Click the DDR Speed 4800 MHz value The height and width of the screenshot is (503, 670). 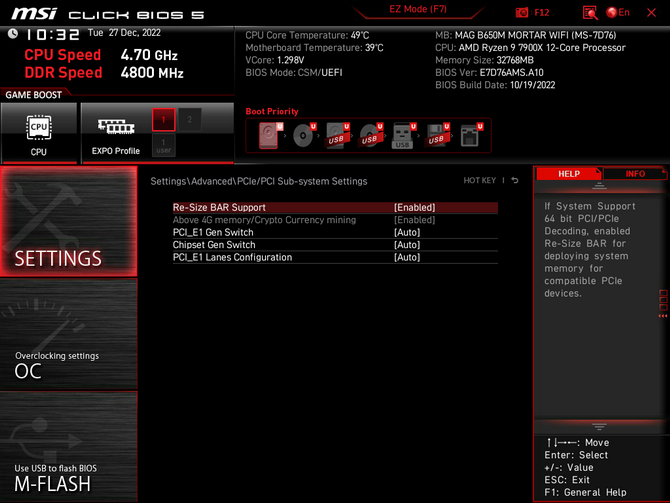(152, 73)
